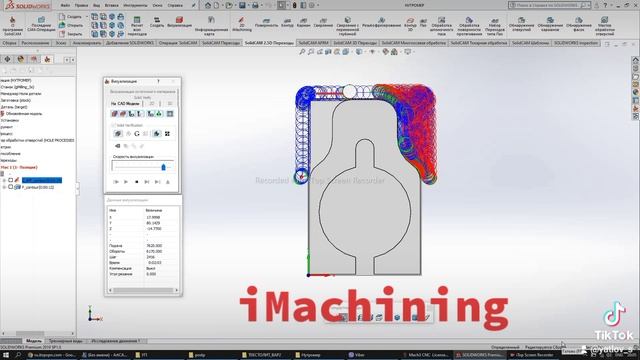Click the Закрыть button in ribbon
The height and width of the screenshot is (360, 640).
70,34
